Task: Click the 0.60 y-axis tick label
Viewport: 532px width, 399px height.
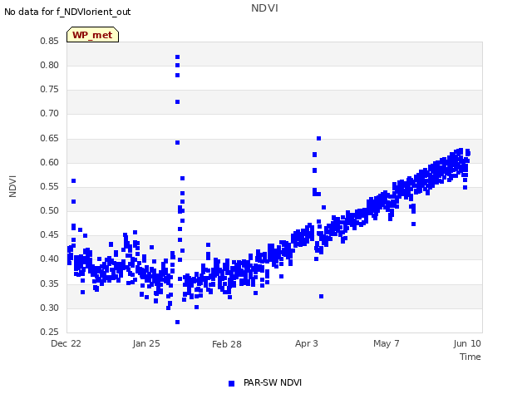Action: point(50,162)
